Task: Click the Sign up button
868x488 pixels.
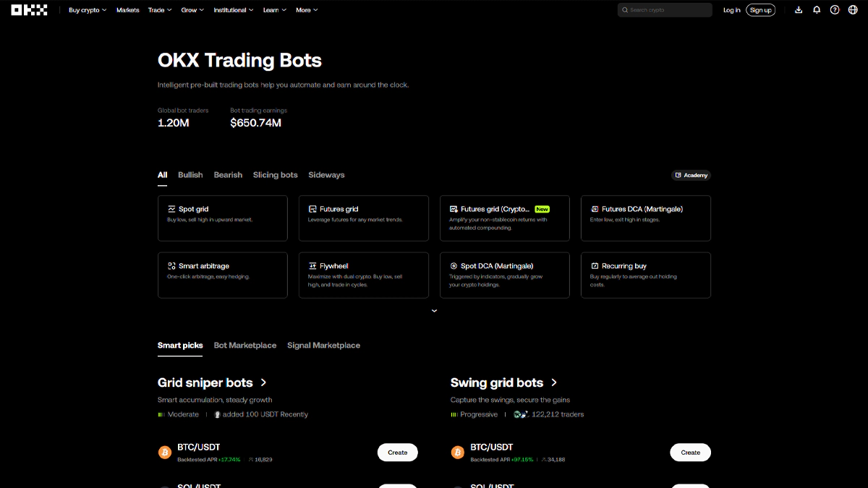Action: [x=760, y=10]
